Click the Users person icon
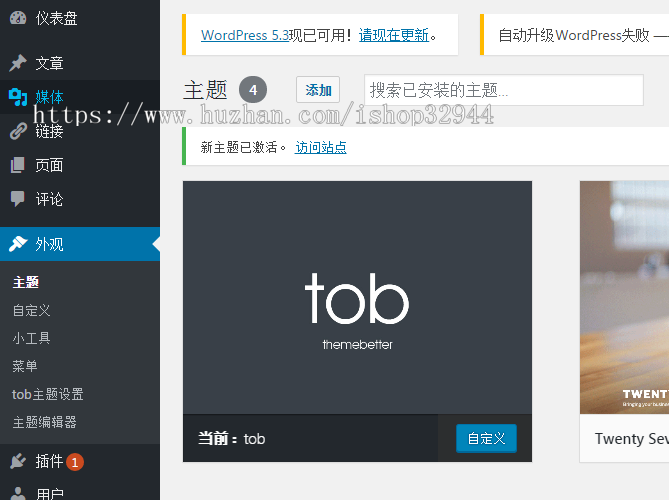This screenshot has width=669, height=500. coord(18,493)
